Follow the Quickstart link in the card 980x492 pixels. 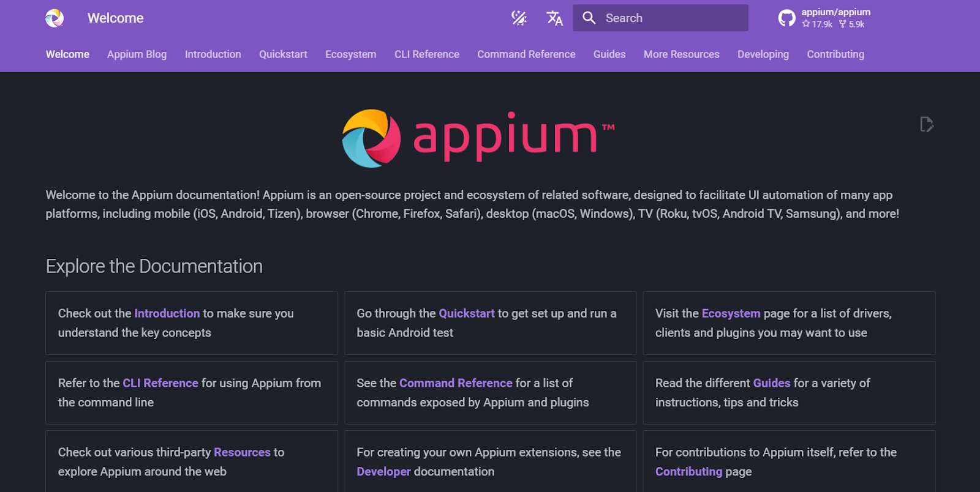(467, 313)
